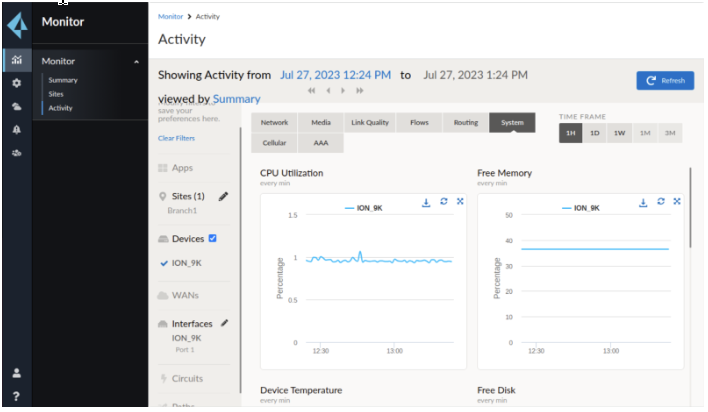Viewport: 708px width, 412px height.
Task: Click the Clear Filters link
Action: 177,138
